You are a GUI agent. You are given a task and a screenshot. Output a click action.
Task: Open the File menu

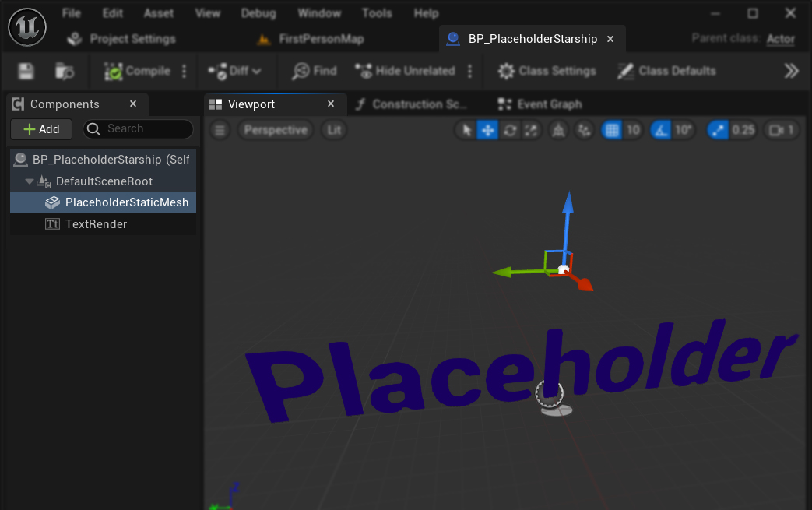[x=72, y=13]
